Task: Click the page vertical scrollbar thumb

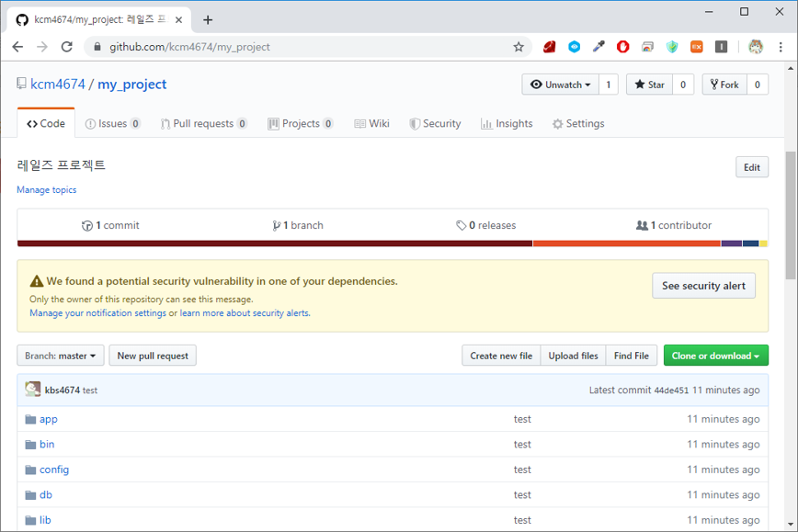Action: (790, 215)
